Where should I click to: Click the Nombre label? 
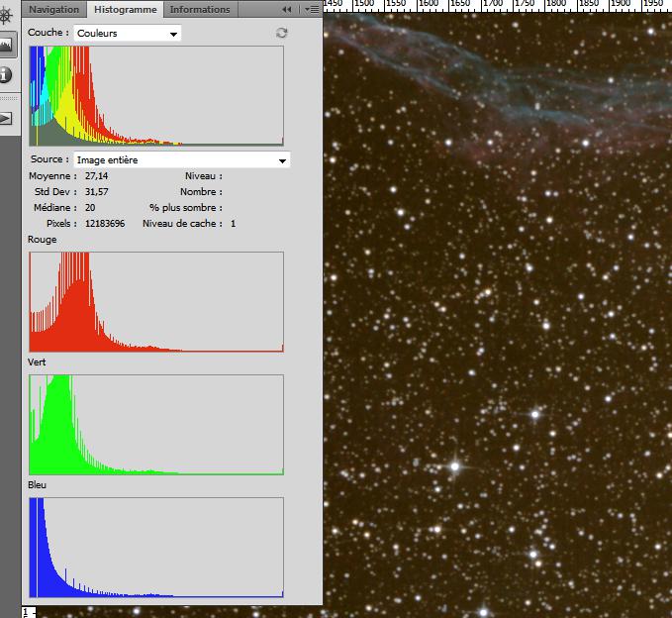click(x=201, y=192)
